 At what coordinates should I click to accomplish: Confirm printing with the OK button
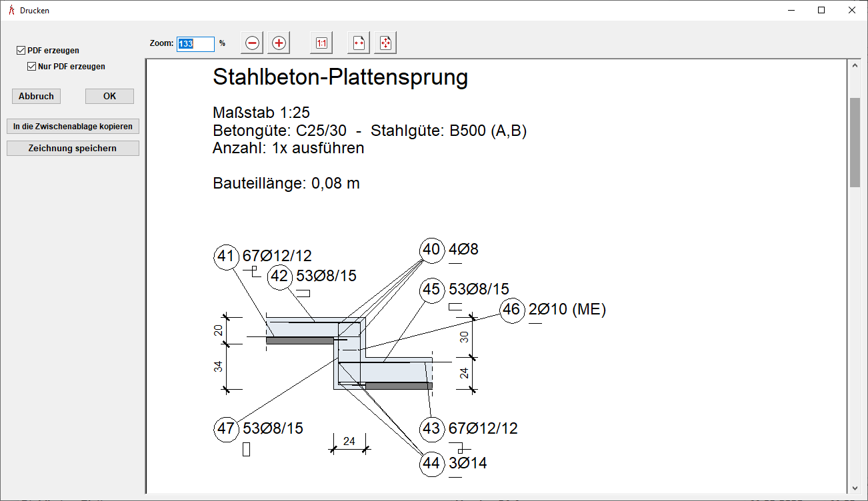point(109,97)
